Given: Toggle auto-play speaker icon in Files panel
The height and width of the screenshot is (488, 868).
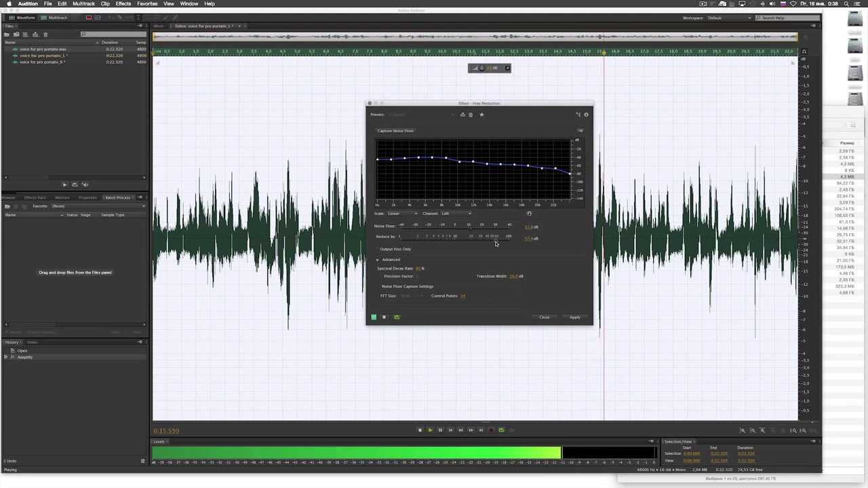Looking at the screenshot, I should (x=85, y=184).
